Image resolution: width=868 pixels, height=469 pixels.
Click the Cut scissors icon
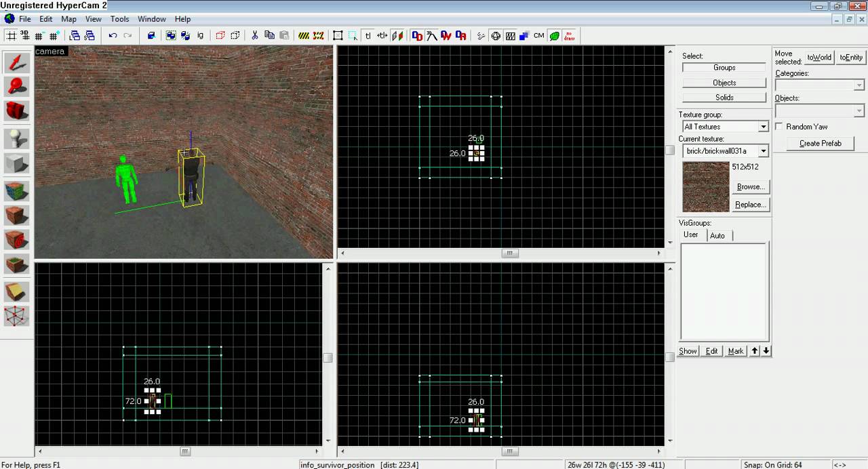(255, 35)
